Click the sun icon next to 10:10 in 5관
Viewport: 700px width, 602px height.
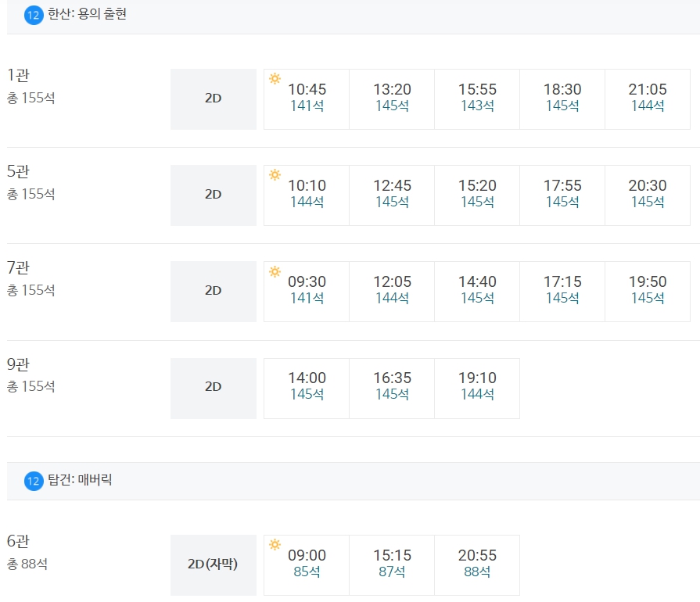275,176
